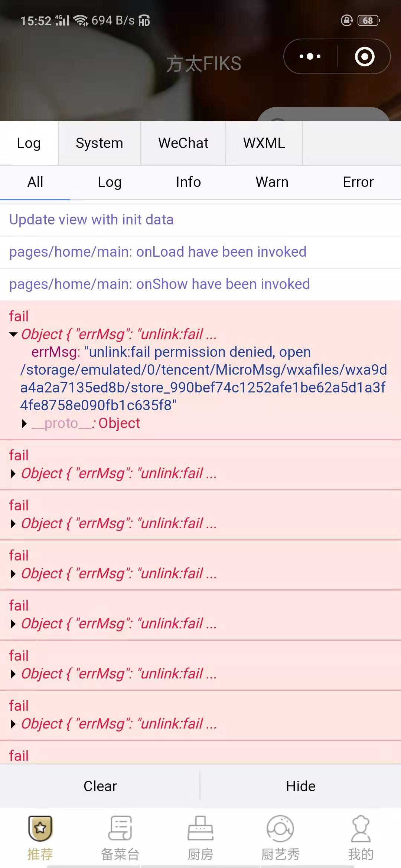Open the 厨艺秀 tab bar icon
401x868 pixels.
[280, 828]
